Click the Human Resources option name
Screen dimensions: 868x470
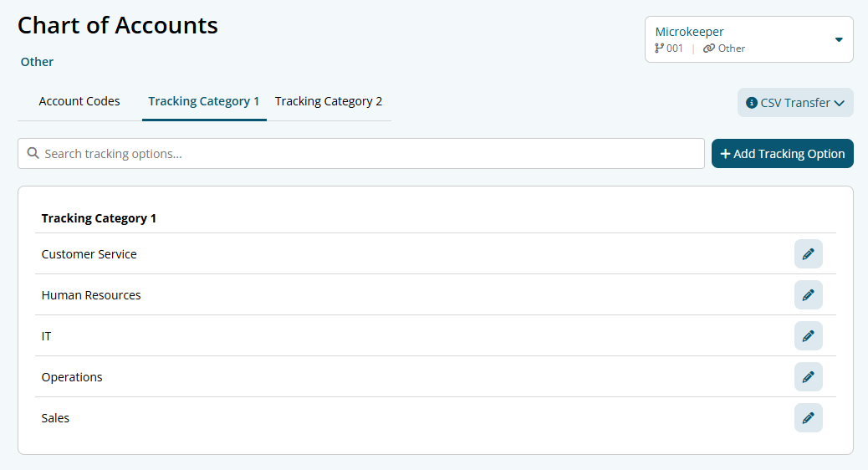coord(91,295)
